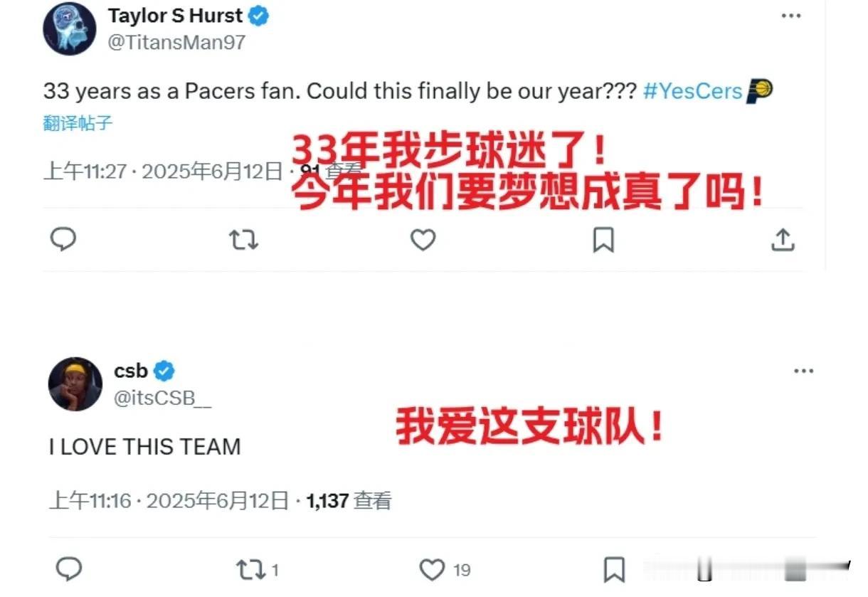Screen dimensions: 868x597
Task: Repost csb's tweet with 1 repost
Action: coord(256,569)
